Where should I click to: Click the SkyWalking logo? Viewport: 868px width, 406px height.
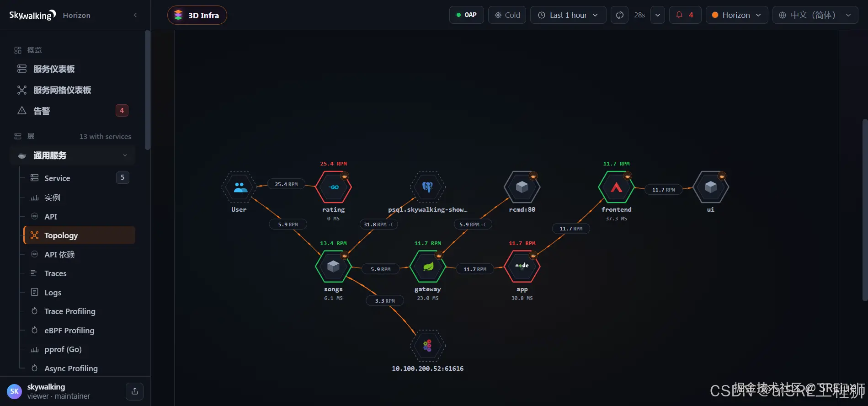pyautogui.click(x=32, y=15)
